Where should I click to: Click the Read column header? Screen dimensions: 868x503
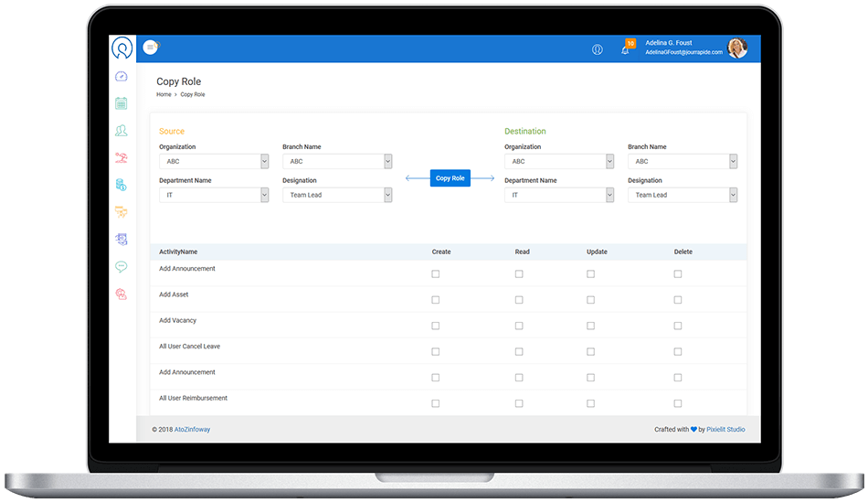pyautogui.click(x=522, y=251)
